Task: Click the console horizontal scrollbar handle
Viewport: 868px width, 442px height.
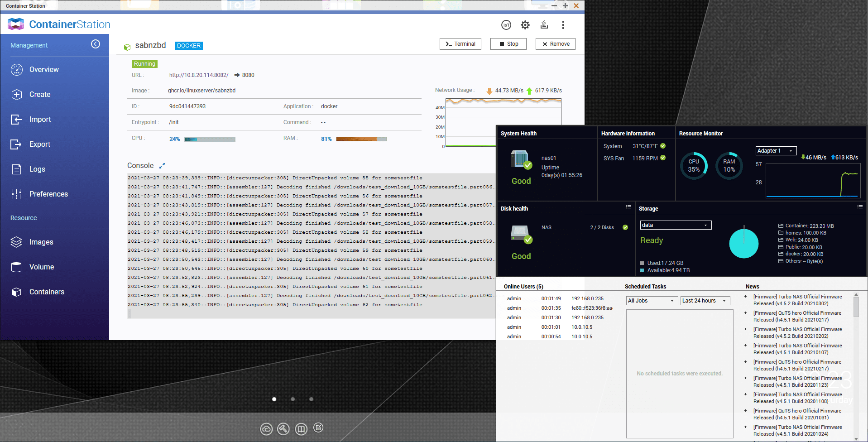Action: 129,314
